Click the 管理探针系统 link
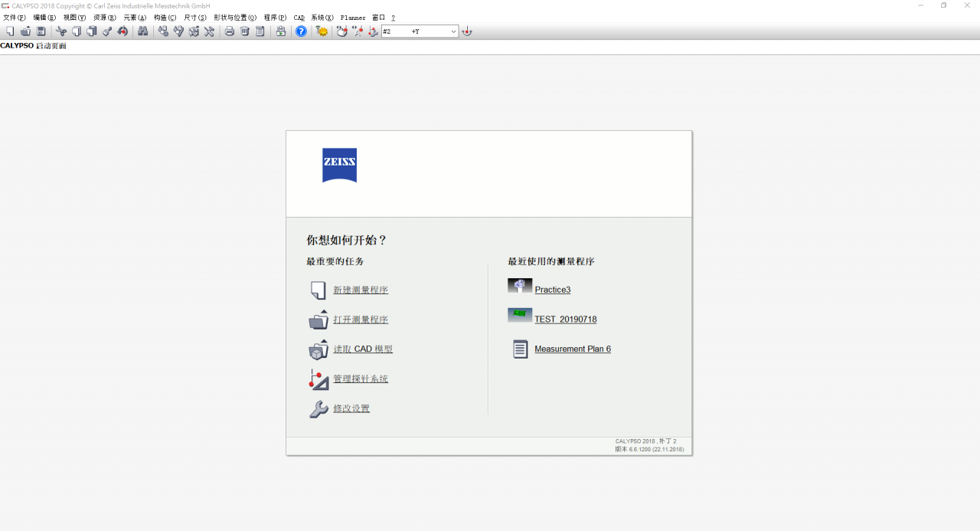The height and width of the screenshot is (531, 980). [361, 379]
